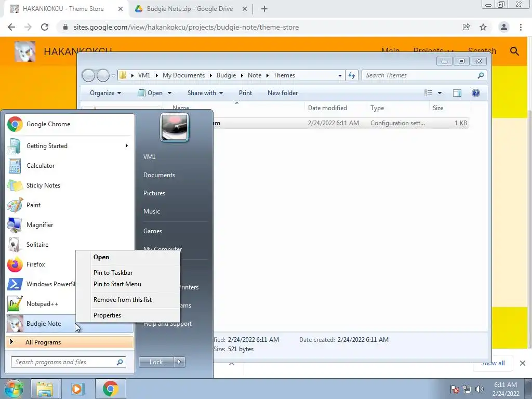This screenshot has width=532, height=399.
Task: Open the volume speaker tray icon
Action: [x=480, y=389]
